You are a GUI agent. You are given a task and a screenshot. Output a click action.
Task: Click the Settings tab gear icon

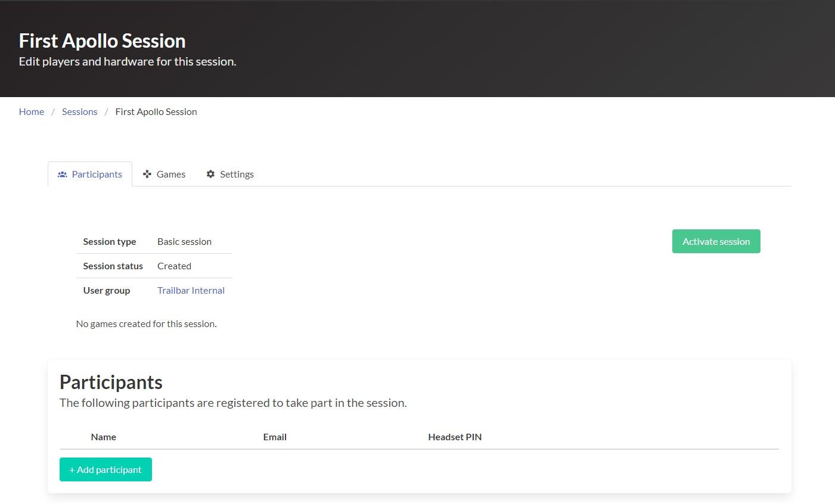pos(210,174)
